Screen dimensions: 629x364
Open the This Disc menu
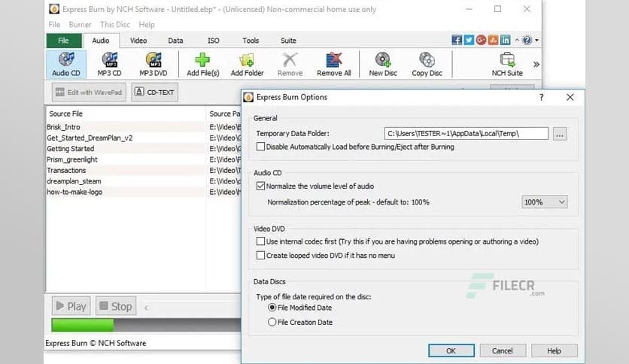click(115, 25)
